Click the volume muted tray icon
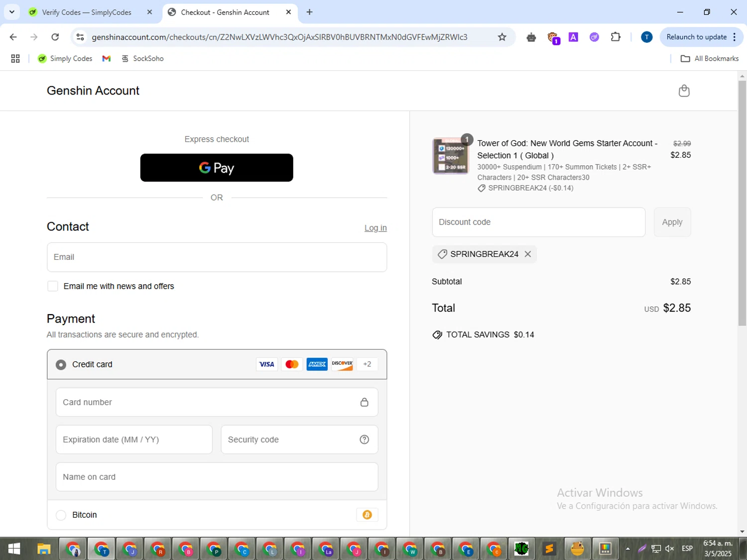This screenshot has width=747, height=560. 670,549
